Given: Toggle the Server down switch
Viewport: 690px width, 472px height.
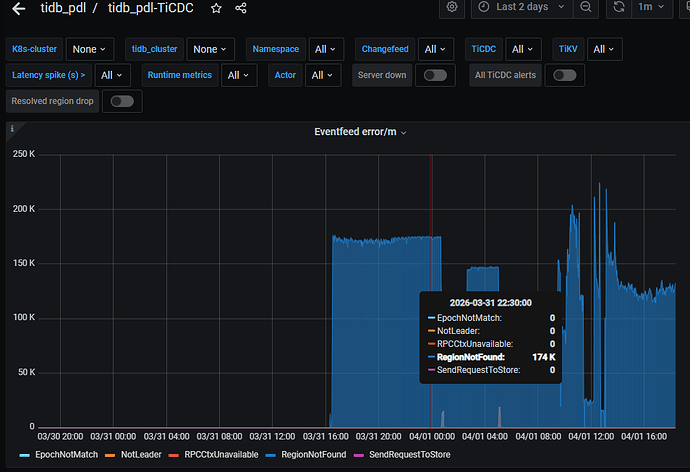Looking at the screenshot, I should pyautogui.click(x=435, y=75).
